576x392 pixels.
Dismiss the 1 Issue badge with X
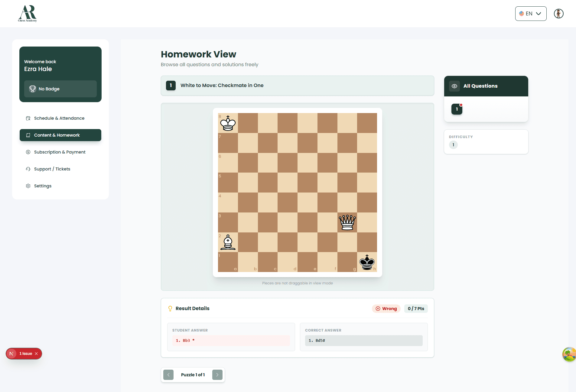tap(36, 354)
